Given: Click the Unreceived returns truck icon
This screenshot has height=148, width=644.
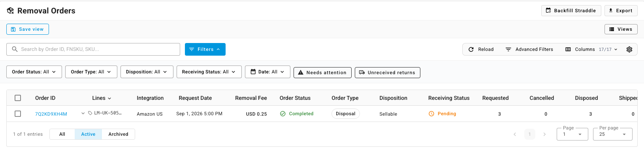Looking at the screenshot, I should (x=362, y=73).
